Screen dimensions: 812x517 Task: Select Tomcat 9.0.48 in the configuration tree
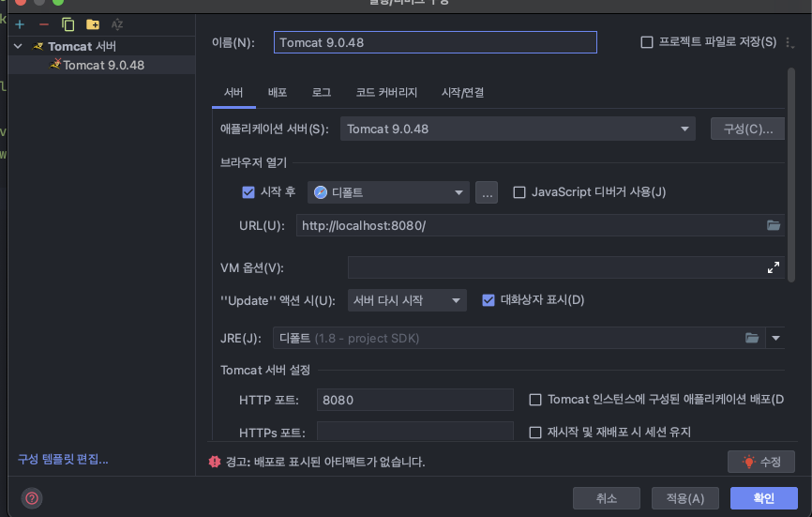point(102,65)
